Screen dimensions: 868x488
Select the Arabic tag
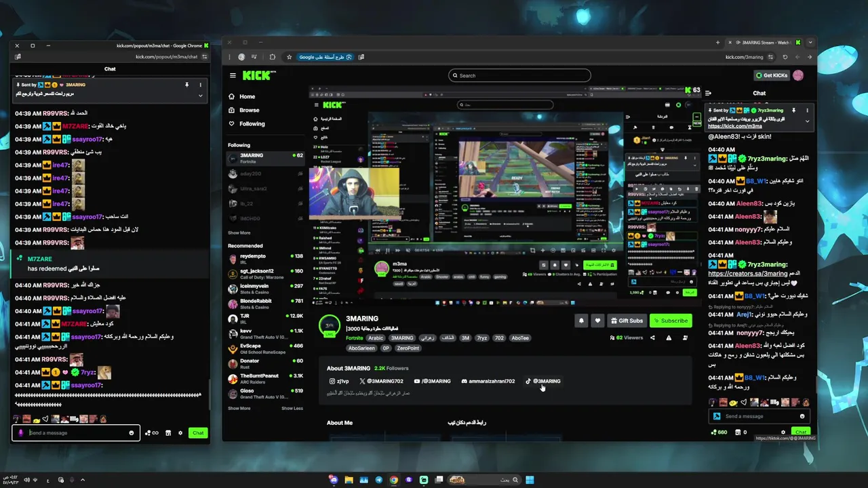376,338
